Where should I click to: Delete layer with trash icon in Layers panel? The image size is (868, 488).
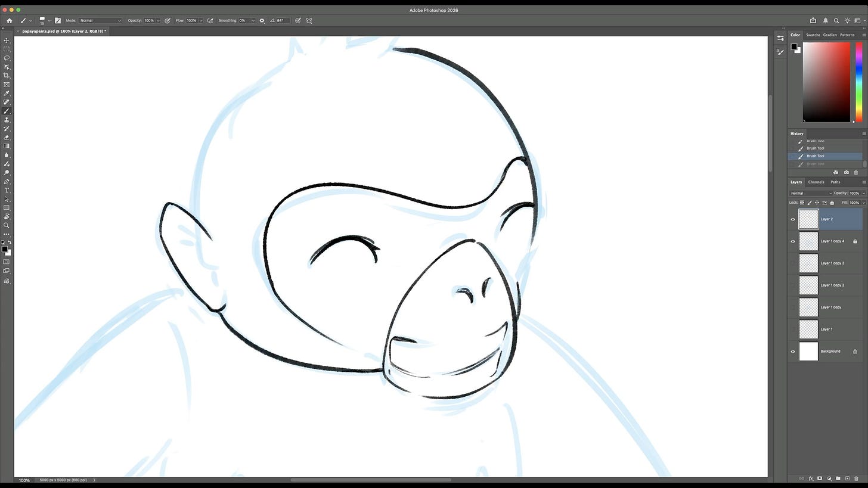coord(857,478)
